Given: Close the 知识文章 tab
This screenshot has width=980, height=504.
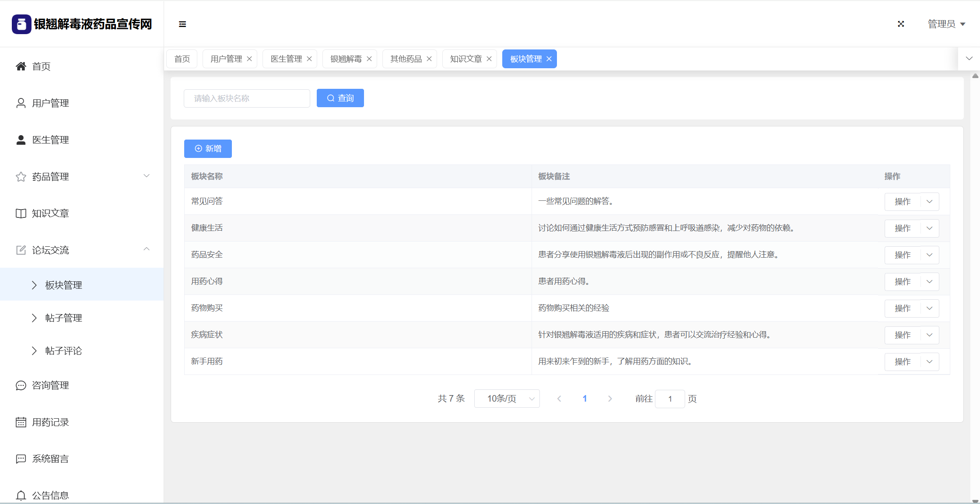Looking at the screenshot, I should point(489,59).
